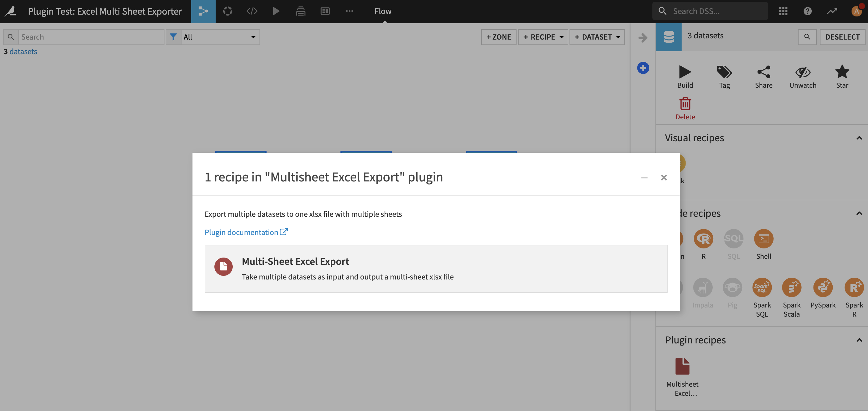Open the All filter dropdown
868x411 pixels.
click(x=220, y=37)
